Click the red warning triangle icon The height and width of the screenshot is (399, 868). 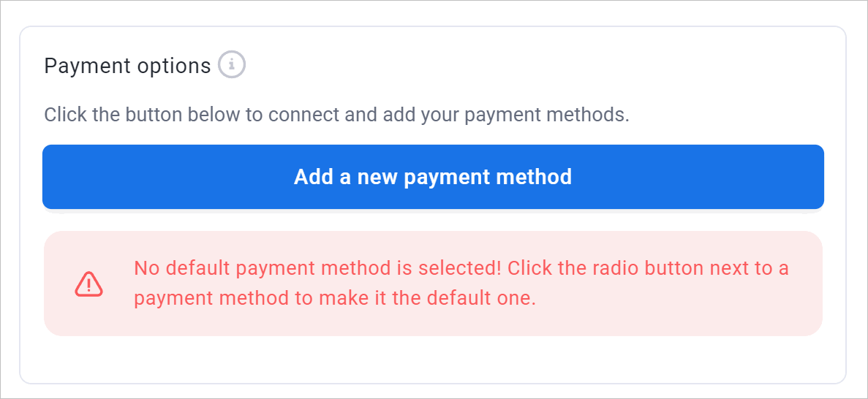tap(88, 284)
